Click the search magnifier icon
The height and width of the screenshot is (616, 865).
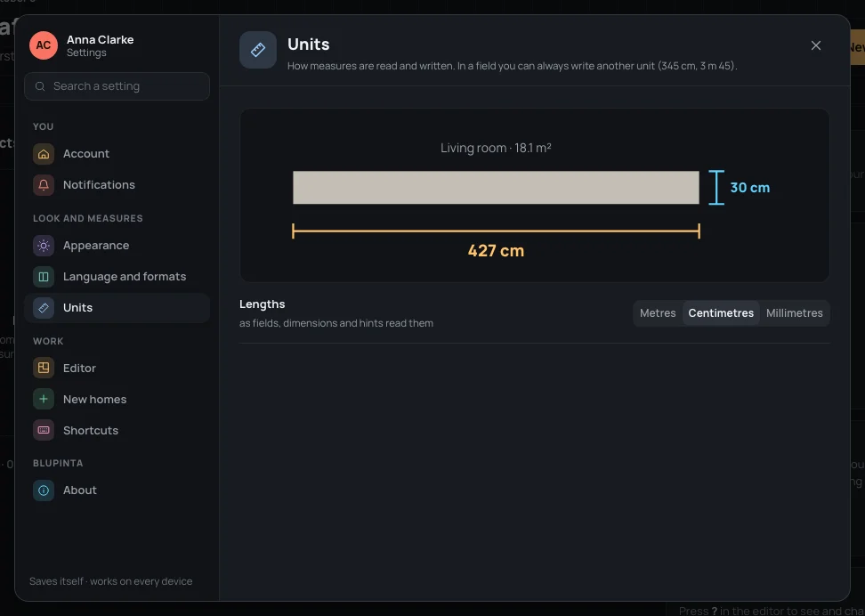pos(40,86)
